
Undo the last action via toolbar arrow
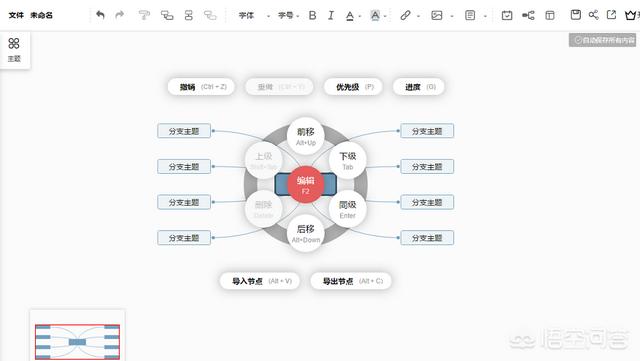pyautogui.click(x=100, y=15)
